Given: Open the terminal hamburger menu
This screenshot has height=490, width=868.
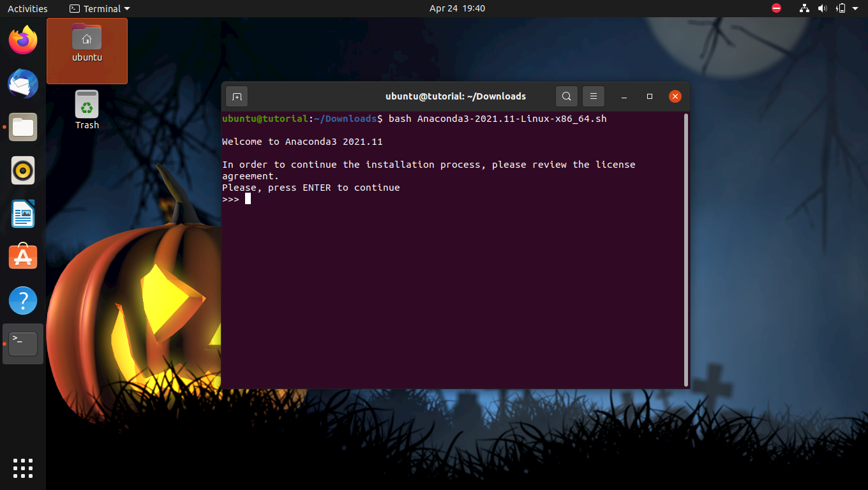Looking at the screenshot, I should point(593,96).
